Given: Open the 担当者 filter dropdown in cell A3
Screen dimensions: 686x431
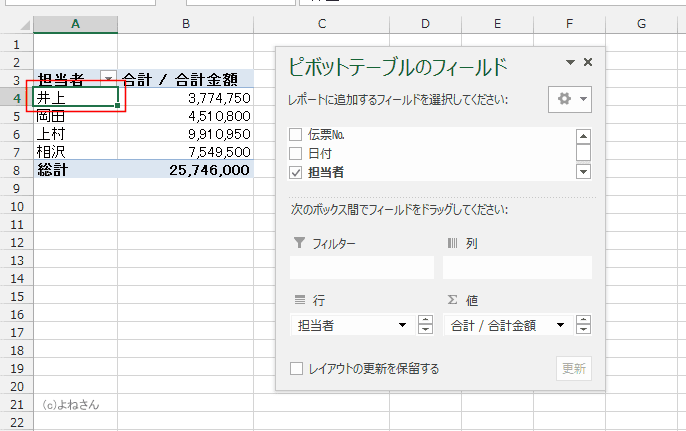Looking at the screenshot, I should tap(108, 78).
